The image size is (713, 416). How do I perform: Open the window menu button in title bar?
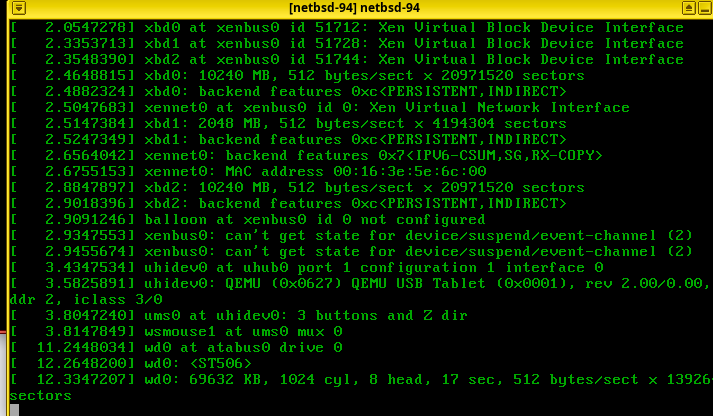pyautogui.click(x=19, y=8)
